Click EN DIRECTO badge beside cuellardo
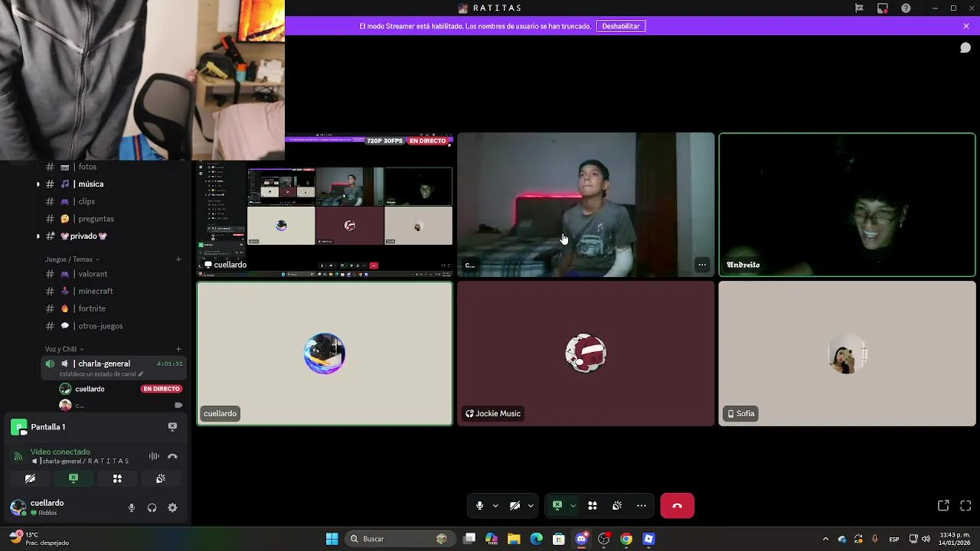This screenshot has width=980, height=551. [162, 389]
